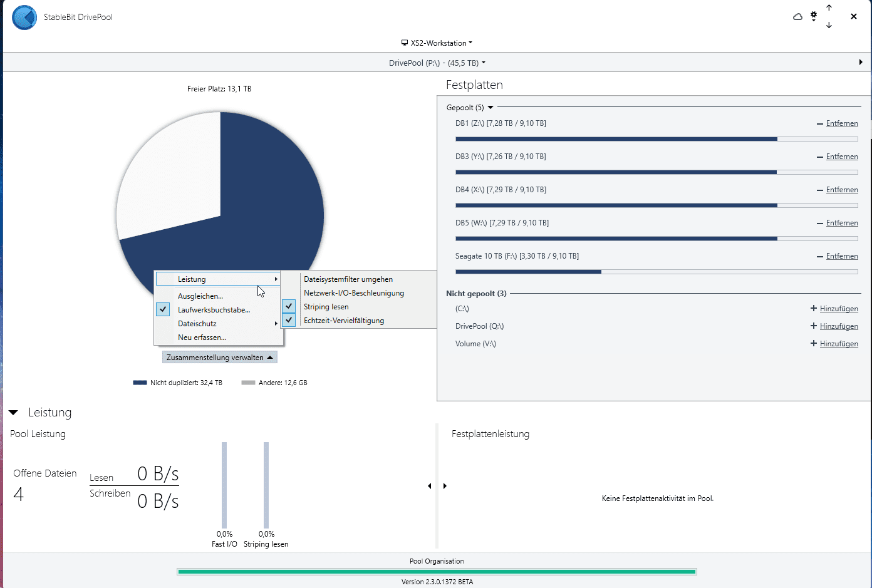
Task: Click Entfernen link for DB3 (Y:\)
Action: 842,157
